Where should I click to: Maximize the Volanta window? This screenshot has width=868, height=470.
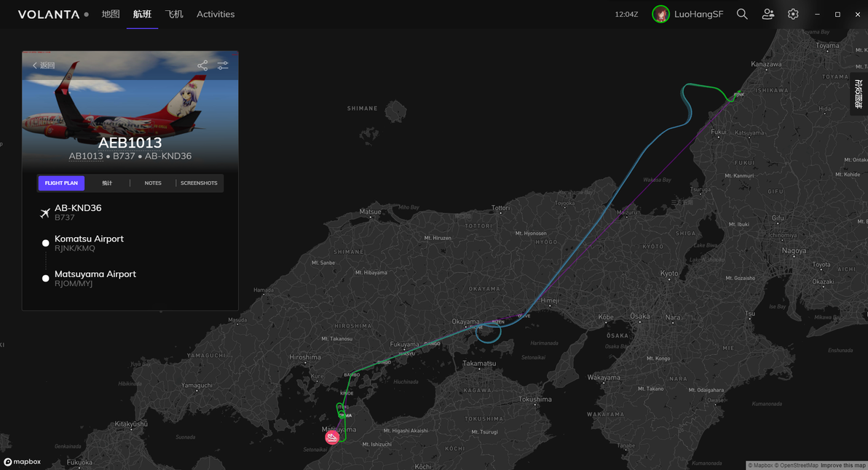point(837,15)
